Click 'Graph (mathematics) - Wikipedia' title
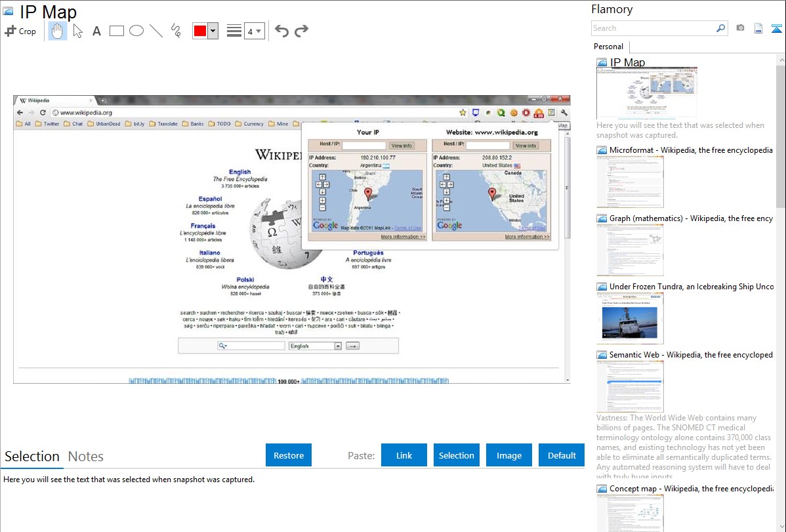Image resolution: width=786 pixels, height=532 pixels. (x=692, y=218)
